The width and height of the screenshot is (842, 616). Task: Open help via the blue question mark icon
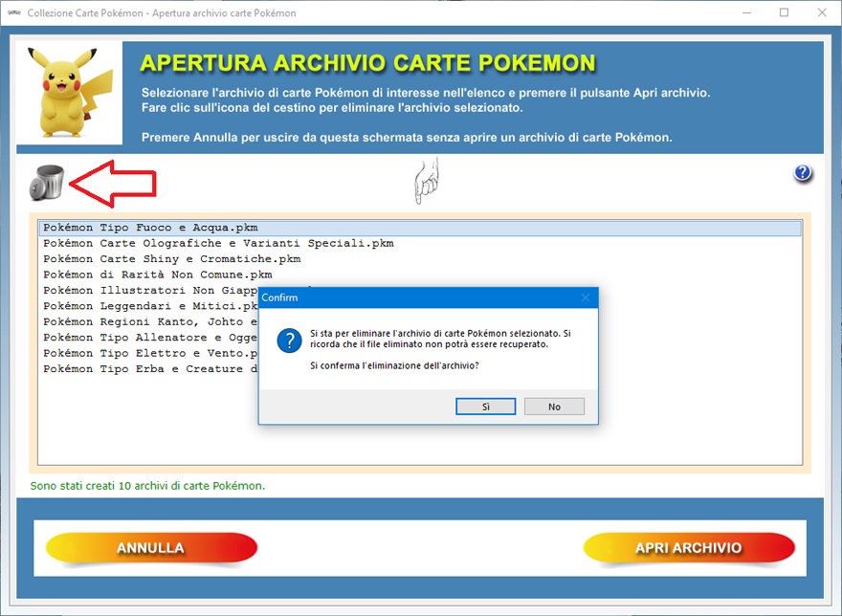(803, 173)
